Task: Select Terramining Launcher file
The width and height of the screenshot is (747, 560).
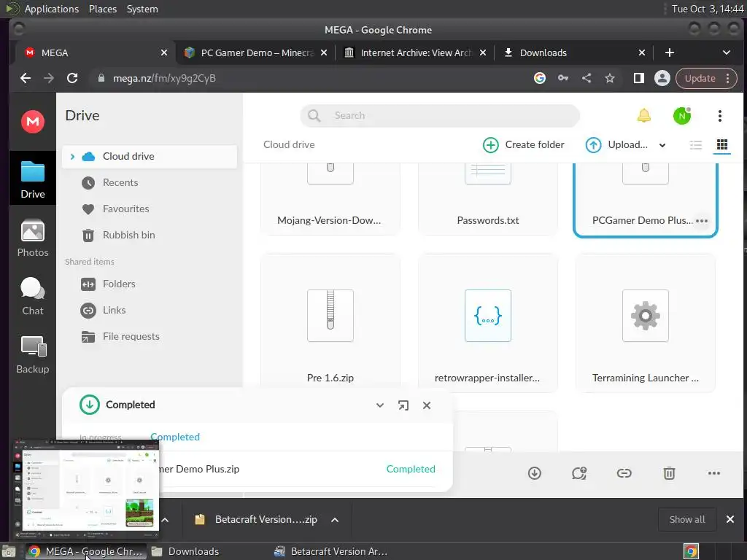Action: (x=645, y=323)
